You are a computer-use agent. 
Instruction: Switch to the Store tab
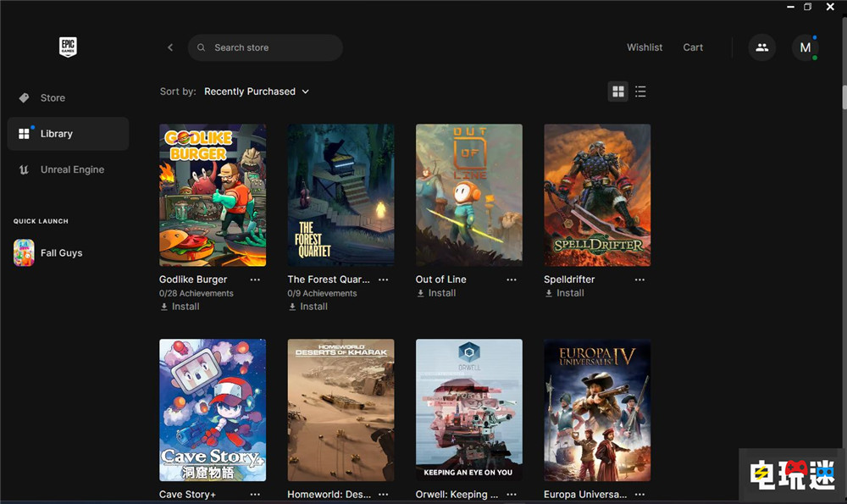53,97
